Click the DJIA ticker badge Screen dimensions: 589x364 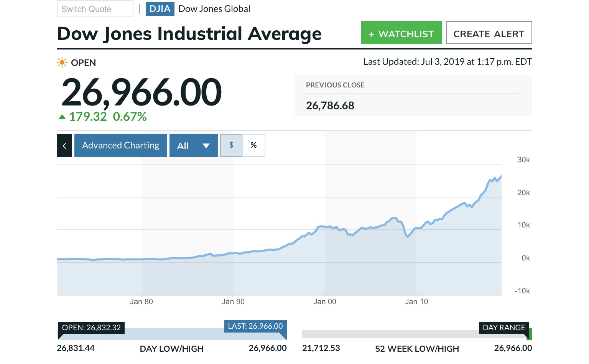tap(160, 9)
